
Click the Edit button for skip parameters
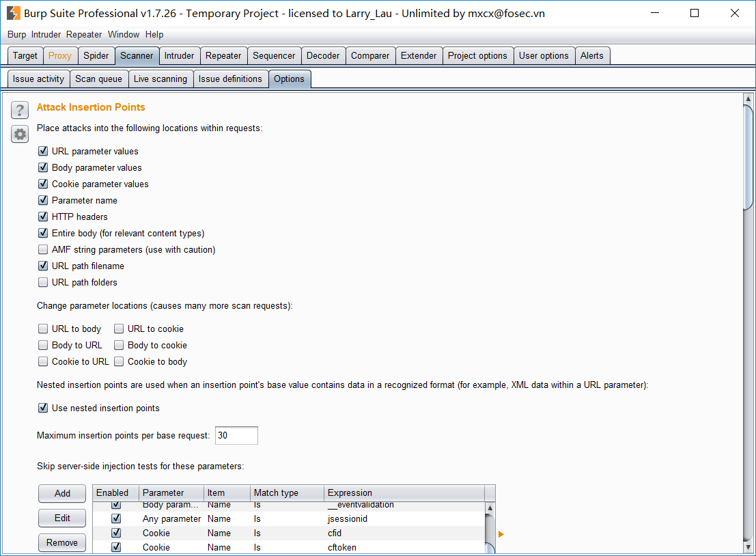click(x=62, y=518)
